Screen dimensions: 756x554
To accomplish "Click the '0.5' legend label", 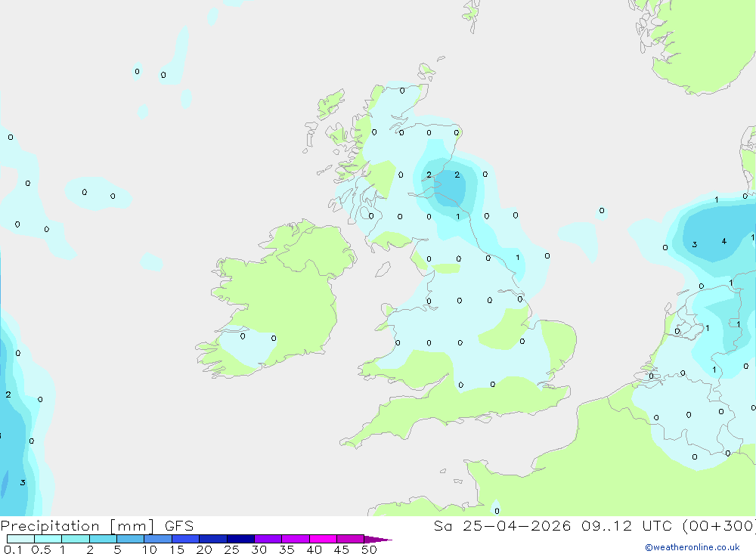I will click(x=41, y=549).
